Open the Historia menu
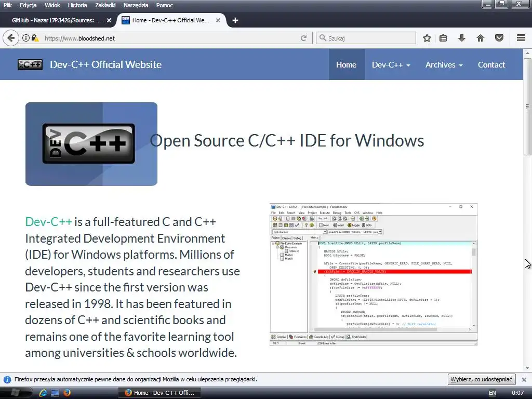This screenshot has height=399, width=532. pyautogui.click(x=77, y=5)
